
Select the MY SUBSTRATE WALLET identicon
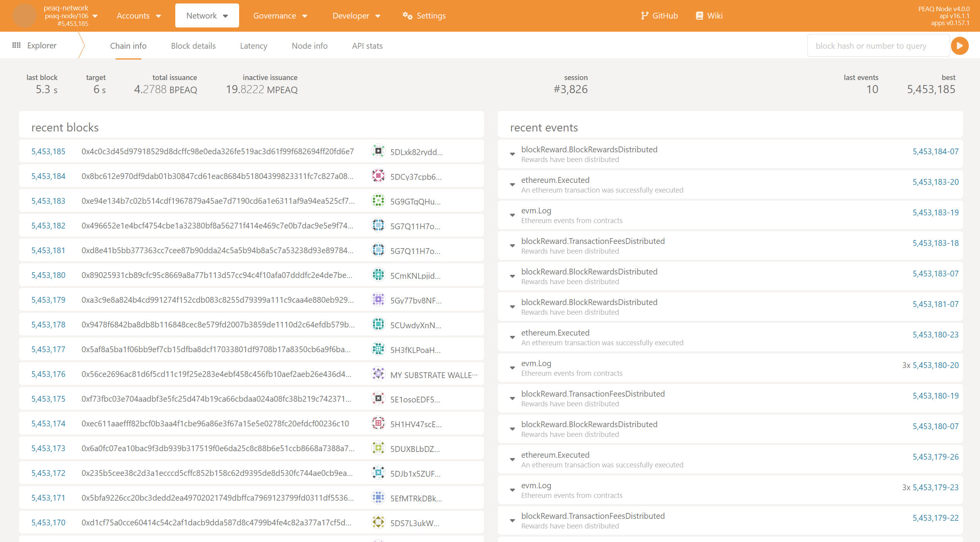(378, 374)
